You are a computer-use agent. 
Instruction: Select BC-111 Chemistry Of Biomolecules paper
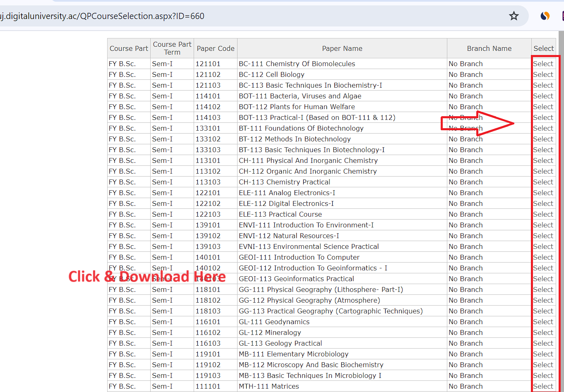point(543,64)
